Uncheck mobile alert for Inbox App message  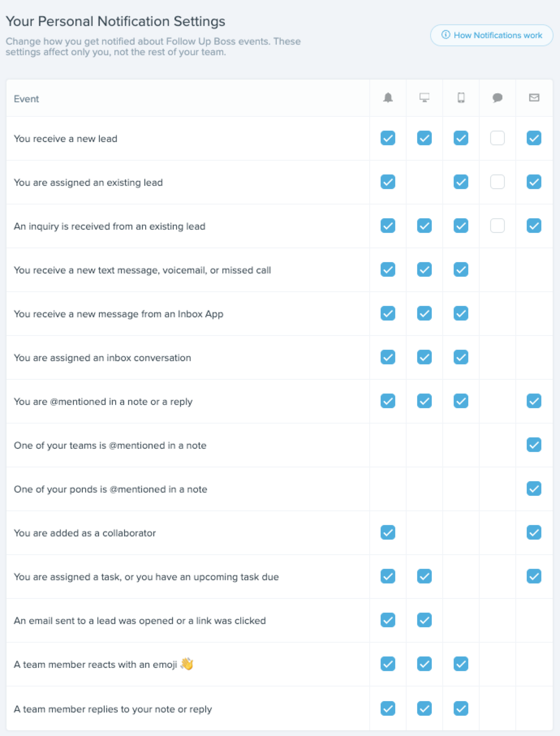point(461,313)
